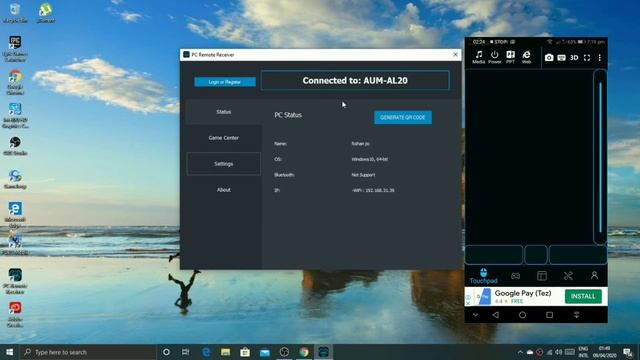Image resolution: width=640 pixels, height=360 pixels.
Task: Click the Wifi IP address value
Action: click(373, 190)
